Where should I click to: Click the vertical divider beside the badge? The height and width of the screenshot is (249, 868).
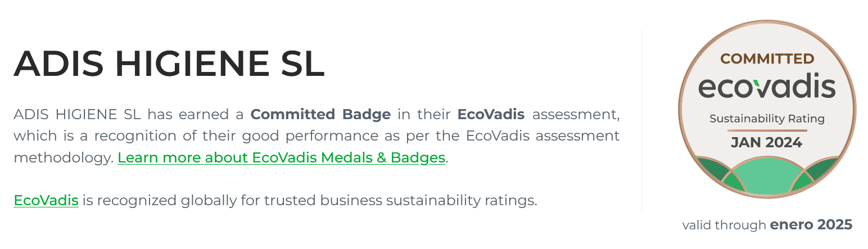click(x=641, y=120)
